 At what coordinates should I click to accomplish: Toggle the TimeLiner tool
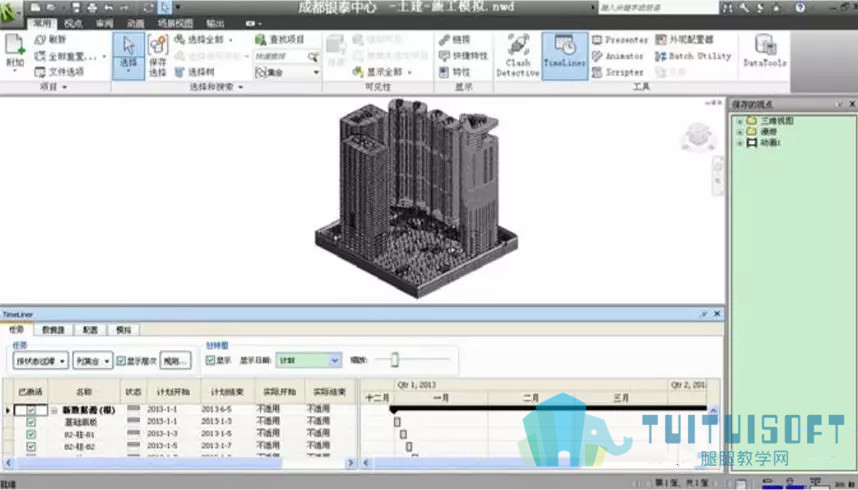click(565, 56)
